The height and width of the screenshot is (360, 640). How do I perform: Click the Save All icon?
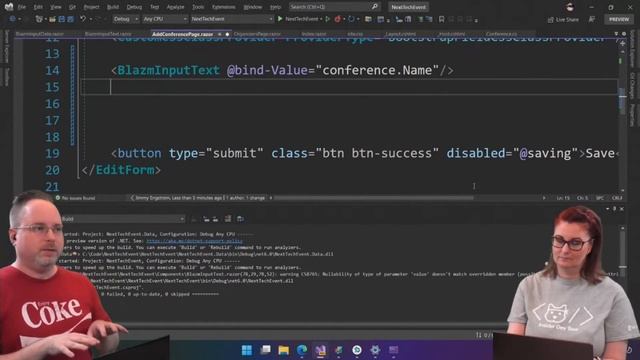coord(70,19)
